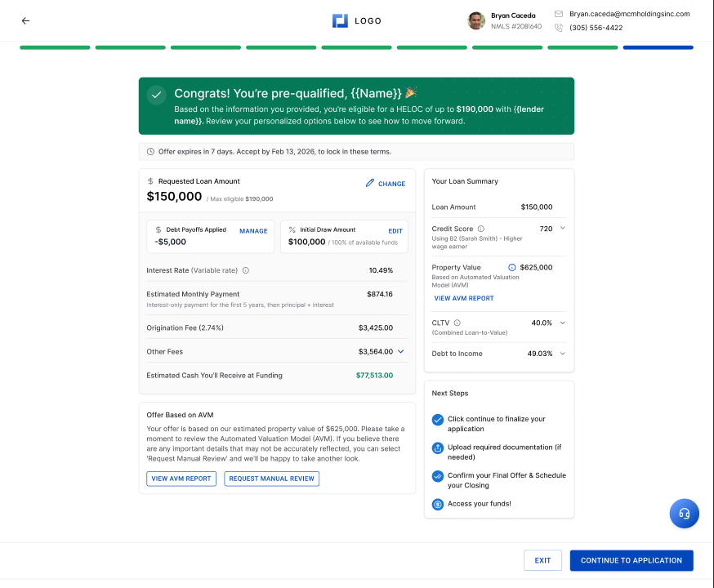Go back using the left arrow icon
This screenshot has width=714, height=588.
25,20
